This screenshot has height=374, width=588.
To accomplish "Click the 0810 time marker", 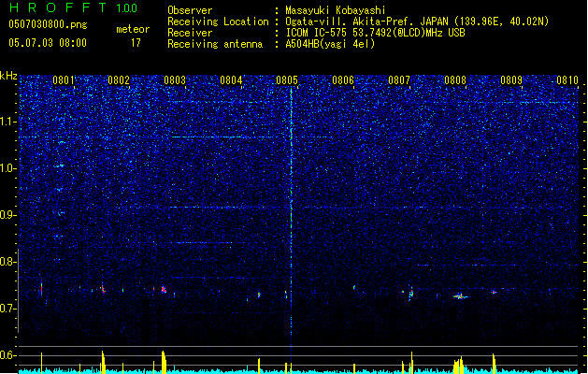I will tap(567, 80).
